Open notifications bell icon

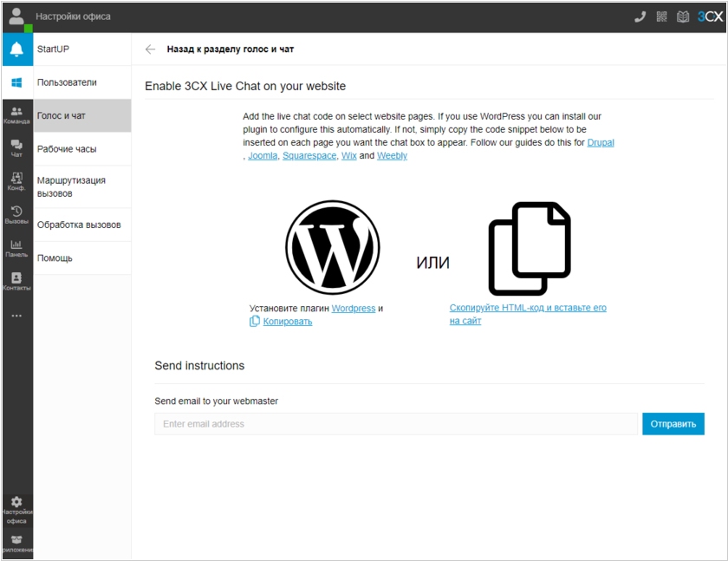16,49
